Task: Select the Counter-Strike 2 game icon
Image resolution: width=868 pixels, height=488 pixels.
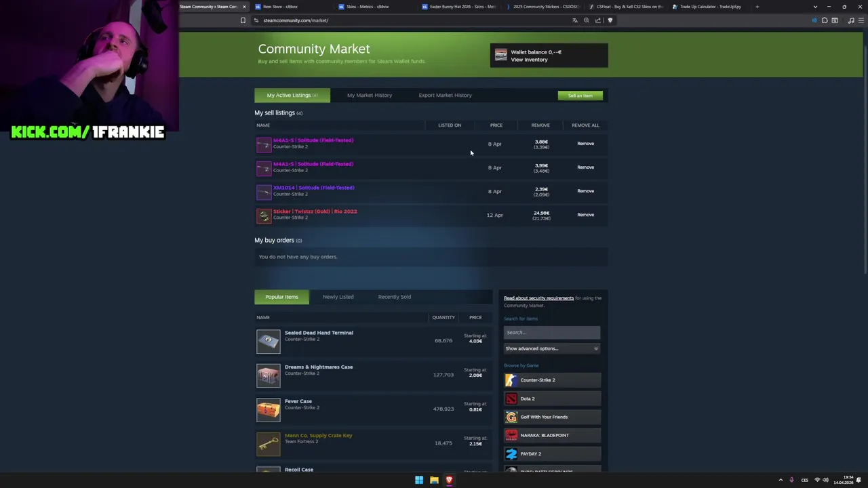Action: [511, 380]
